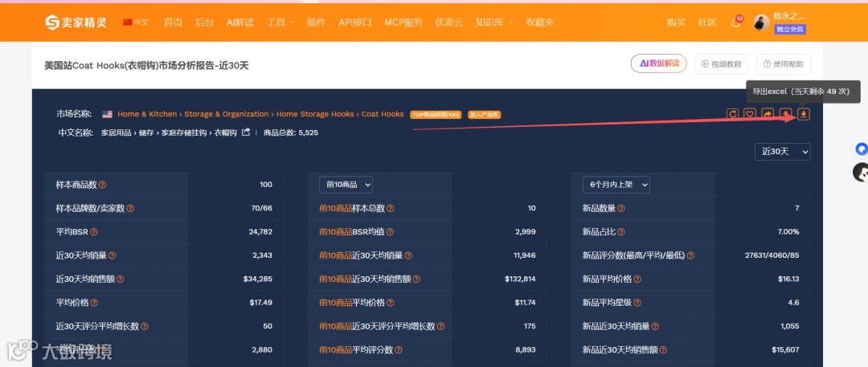
Task: Click the 卖家精灵 logo
Action: pyautogui.click(x=77, y=22)
